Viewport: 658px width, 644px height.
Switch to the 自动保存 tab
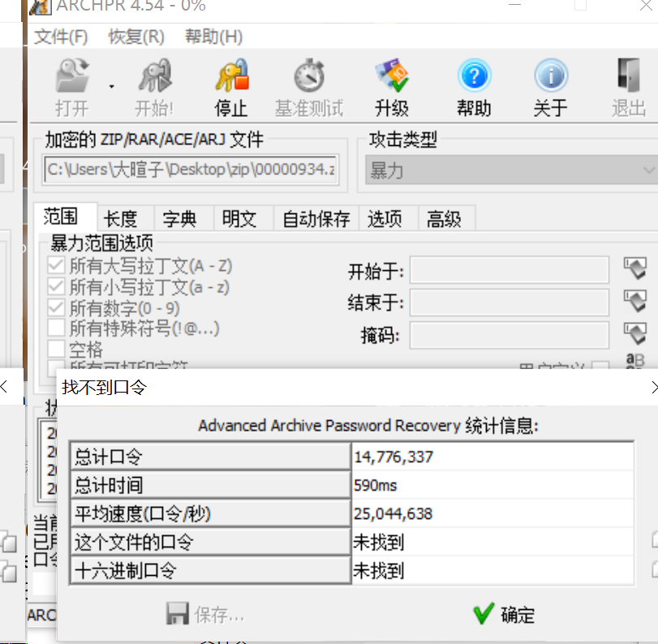[x=316, y=218]
